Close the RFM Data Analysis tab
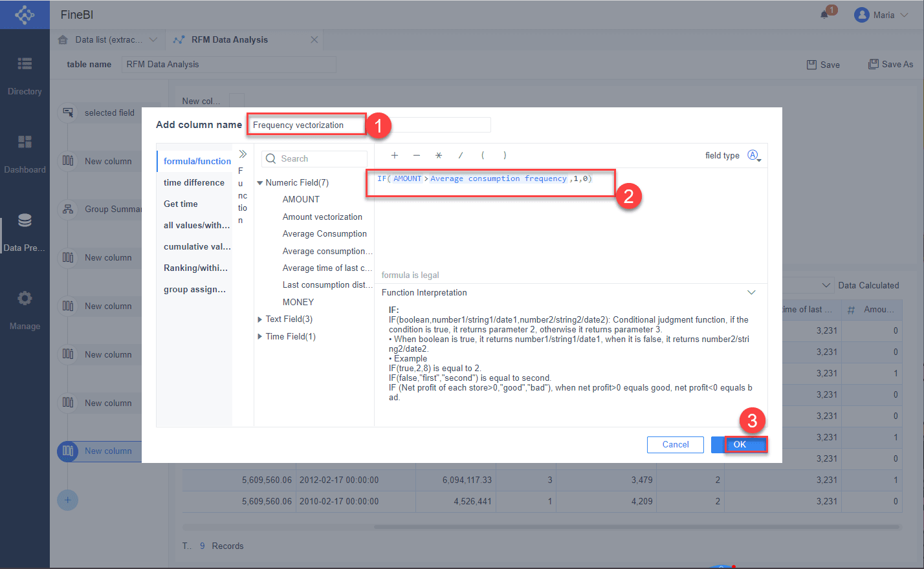The width and height of the screenshot is (924, 569). click(x=314, y=39)
